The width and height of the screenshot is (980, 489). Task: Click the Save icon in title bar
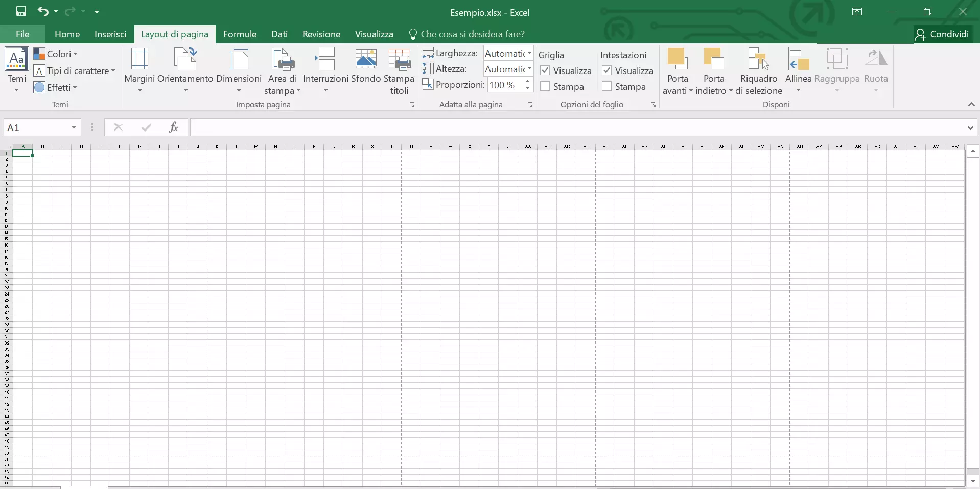tap(21, 12)
